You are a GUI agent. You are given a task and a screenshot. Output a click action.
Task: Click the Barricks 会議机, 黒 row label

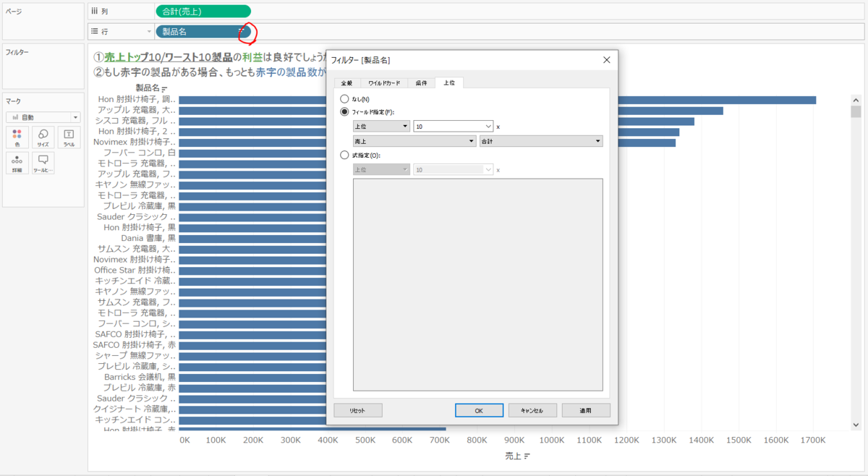click(x=140, y=377)
